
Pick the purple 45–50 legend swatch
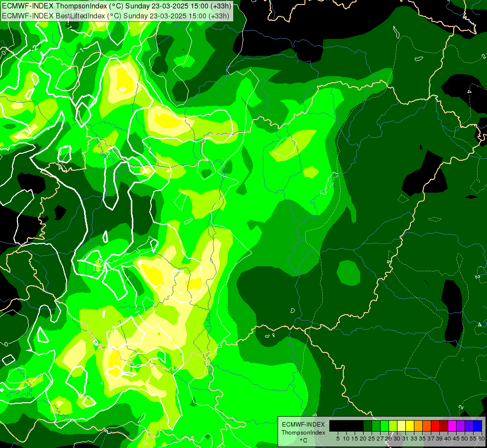coord(461,426)
